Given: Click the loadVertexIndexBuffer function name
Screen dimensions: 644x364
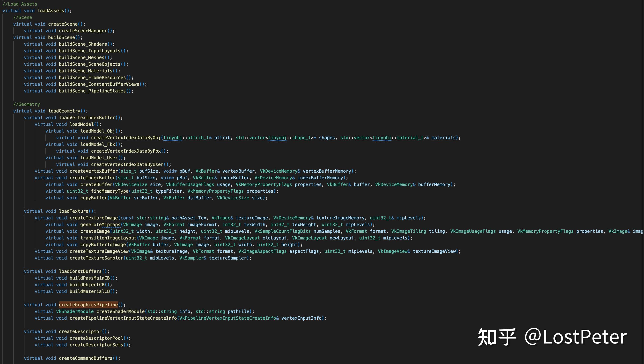Looking at the screenshot, I should click(87, 118).
